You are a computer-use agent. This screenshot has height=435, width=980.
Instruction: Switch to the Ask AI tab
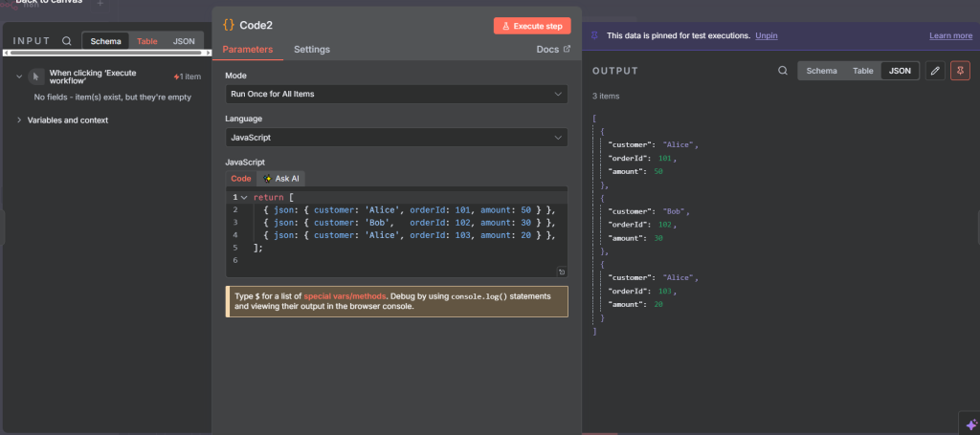tap(281, 179)
